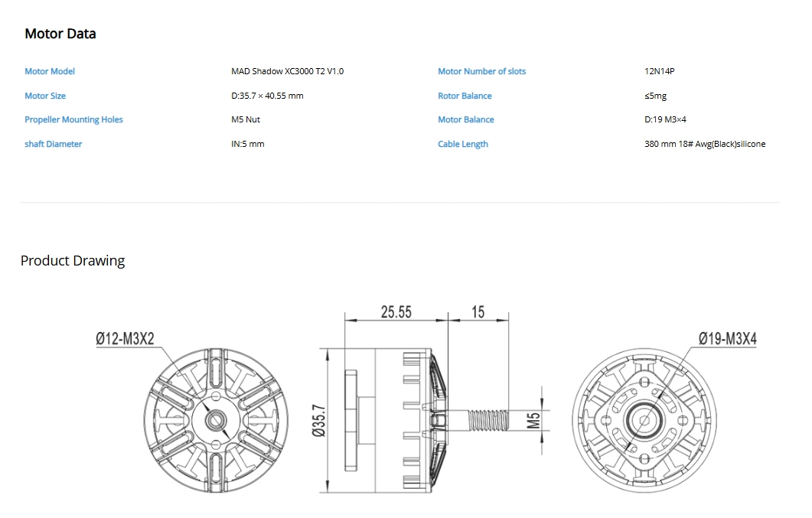The height and width of the screenshot is (518, 812).
Task: Click the 'M5' thread dimension label
Action: (533, 420)
